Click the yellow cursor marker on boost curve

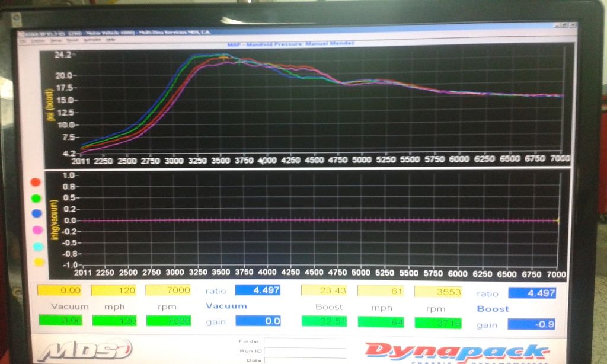[x=223, y=58]
